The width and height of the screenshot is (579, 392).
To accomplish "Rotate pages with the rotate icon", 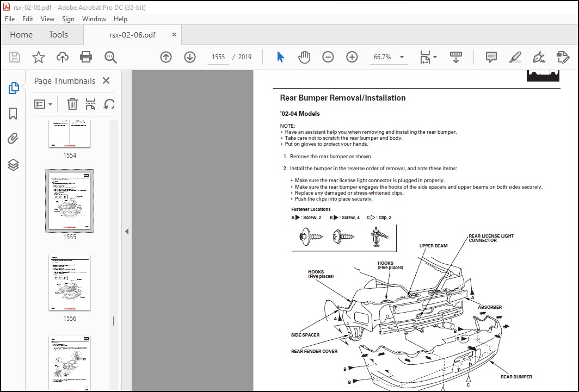I will [x=109, y=104].
